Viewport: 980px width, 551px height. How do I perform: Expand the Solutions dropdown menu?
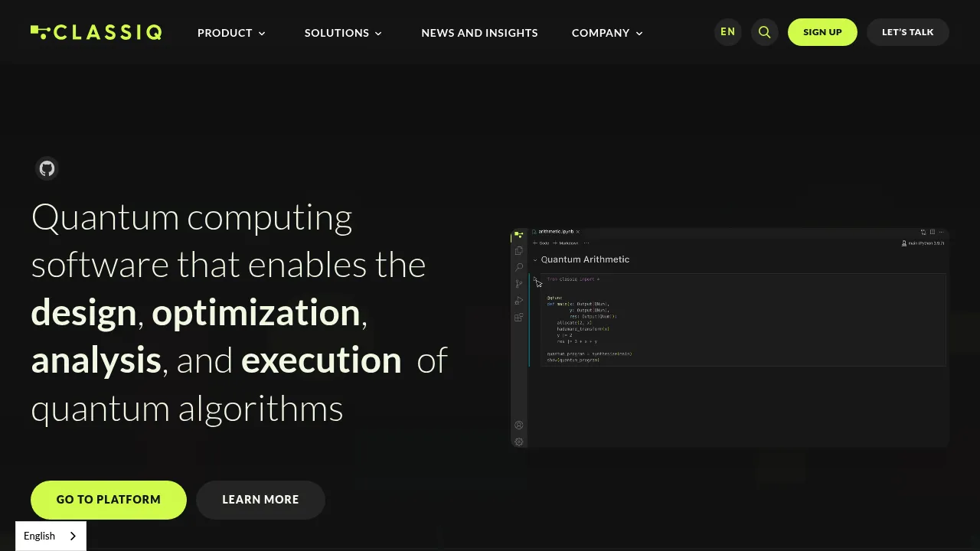click(344, 33)
